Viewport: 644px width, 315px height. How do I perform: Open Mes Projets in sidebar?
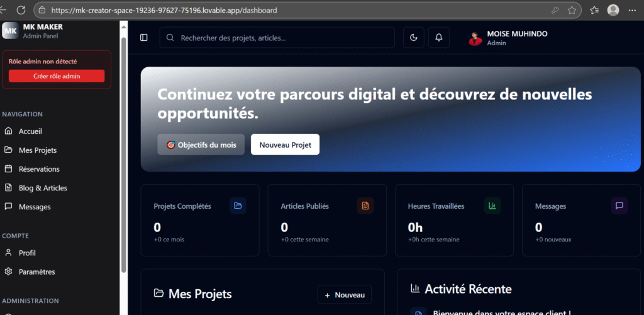click(37, 150)
